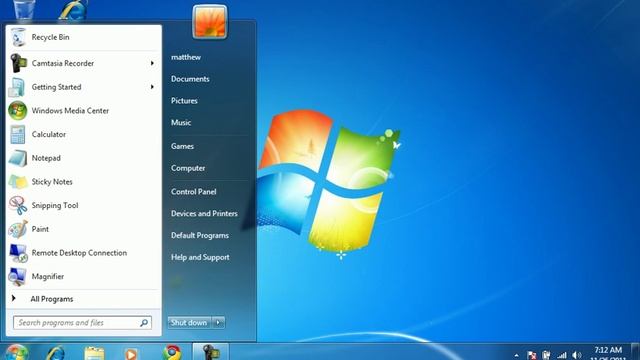Click Search programs and files field
The image size is (640, 360).
click(82, 323)
